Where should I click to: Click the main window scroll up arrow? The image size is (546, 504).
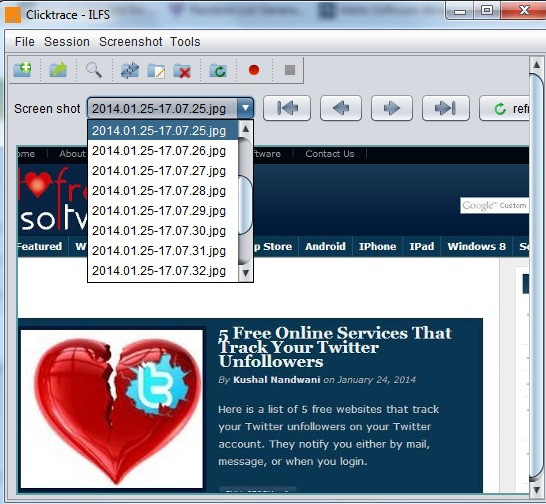(537, 65)
